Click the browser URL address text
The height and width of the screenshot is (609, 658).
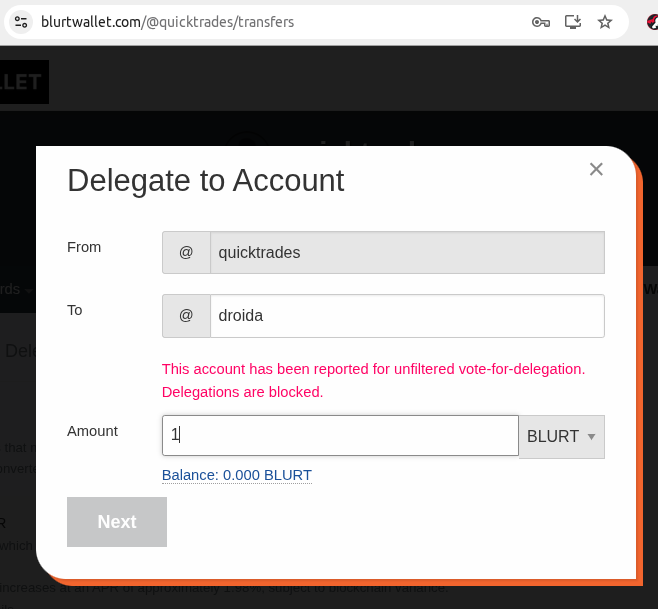(167, 22)
